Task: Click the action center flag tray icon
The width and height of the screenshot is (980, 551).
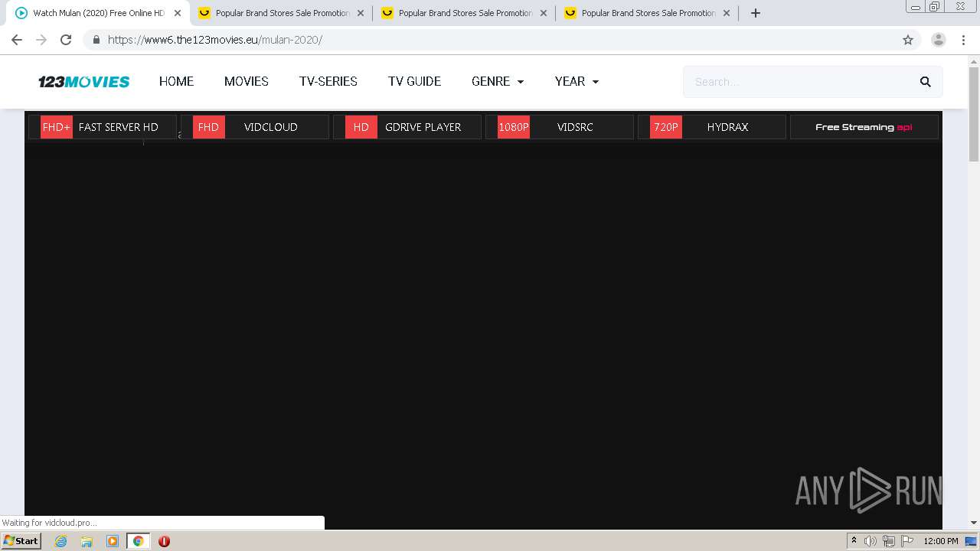Action: pyautogui.click(x=907, y=541)
